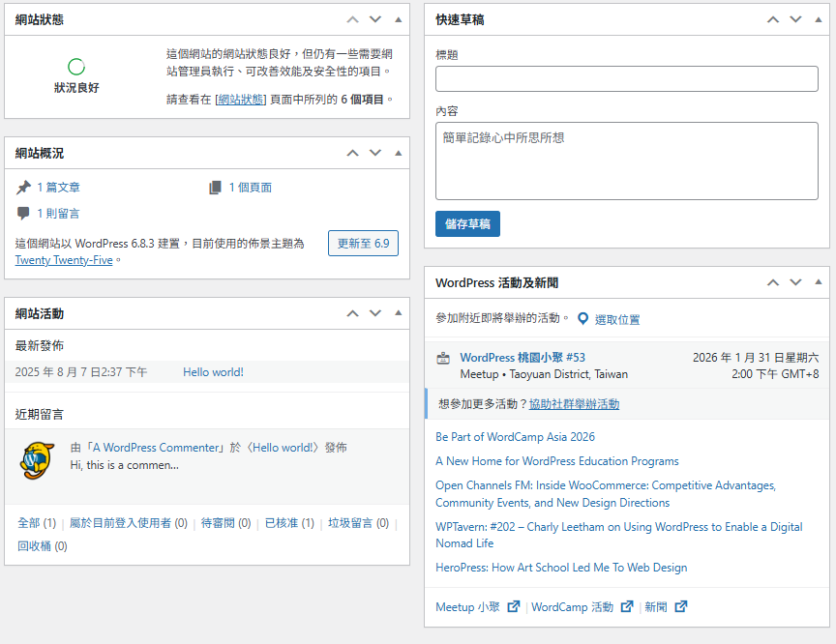
Task: Click the pages icon beside 1 個頁面
Action: click(215, 188)
